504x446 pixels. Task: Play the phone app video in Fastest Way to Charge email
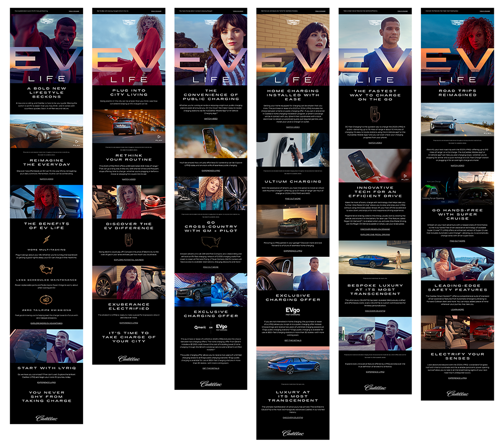(x=405, y=176)
